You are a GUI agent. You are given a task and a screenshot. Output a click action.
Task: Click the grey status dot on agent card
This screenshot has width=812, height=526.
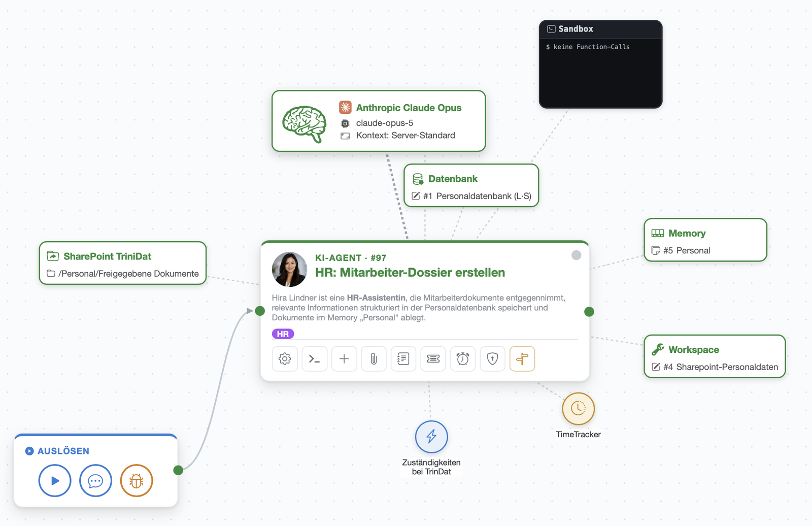pyautogui.click(x=576, y=255)
